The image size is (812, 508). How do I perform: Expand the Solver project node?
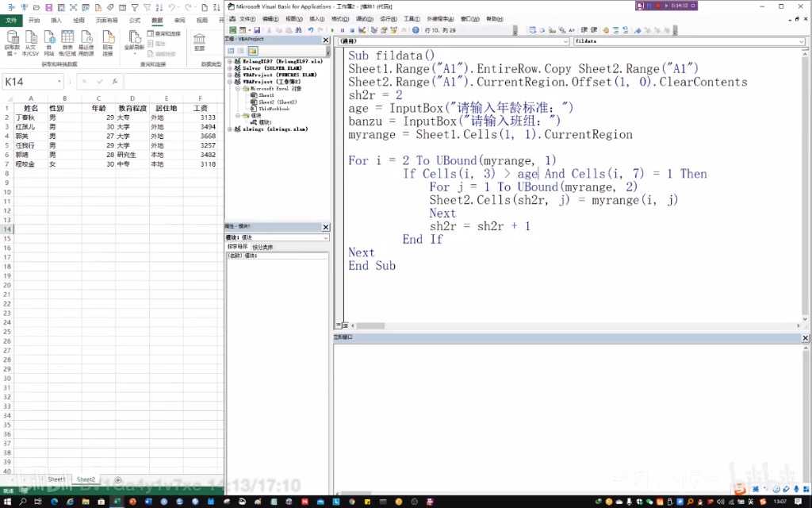pyautogui.click(x=230, y=68)
